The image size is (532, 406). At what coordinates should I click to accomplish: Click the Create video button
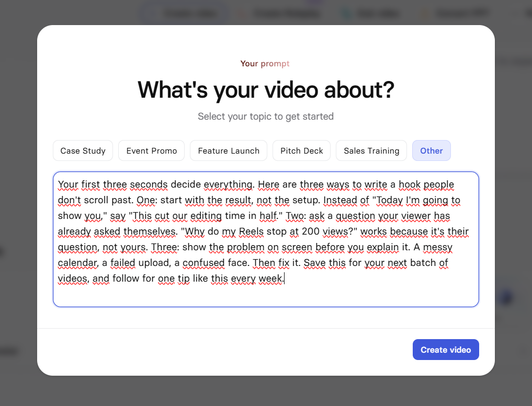tap(446, 350)
